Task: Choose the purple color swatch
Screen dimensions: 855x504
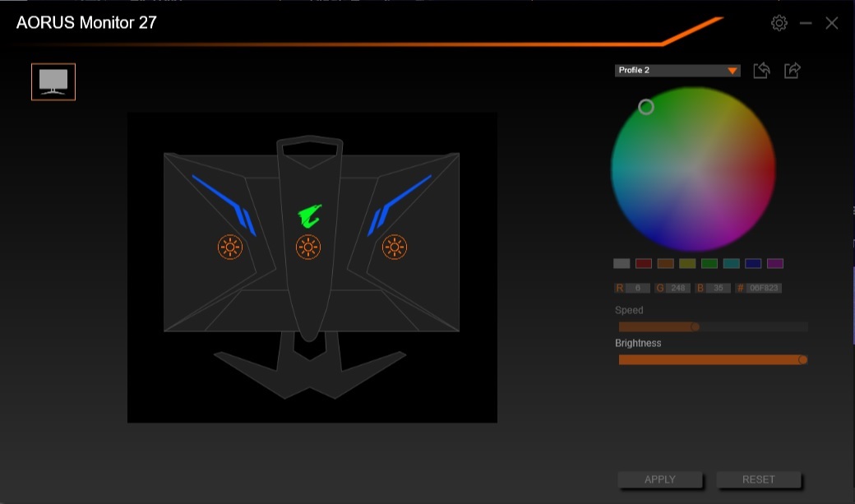Action: [775, 264]
